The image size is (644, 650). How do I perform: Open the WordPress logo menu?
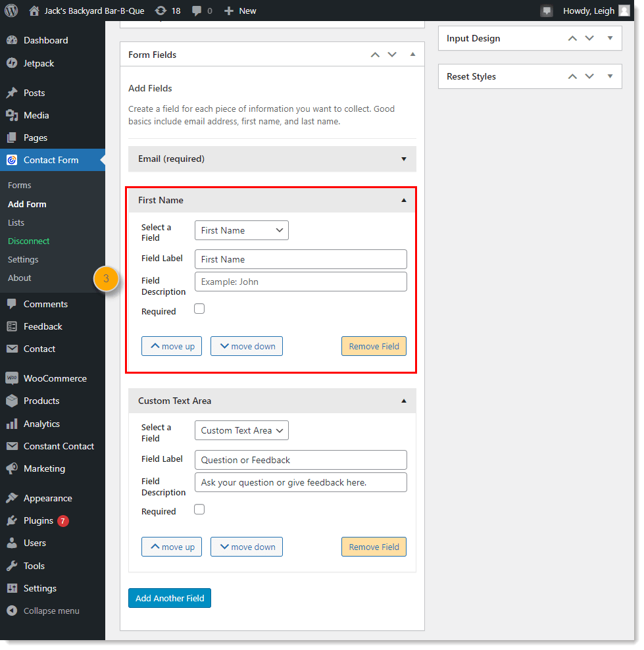point(10,10)
